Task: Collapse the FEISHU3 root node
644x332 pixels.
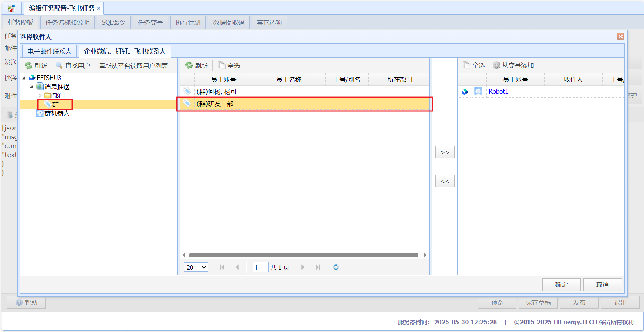Action: point(24,78)
